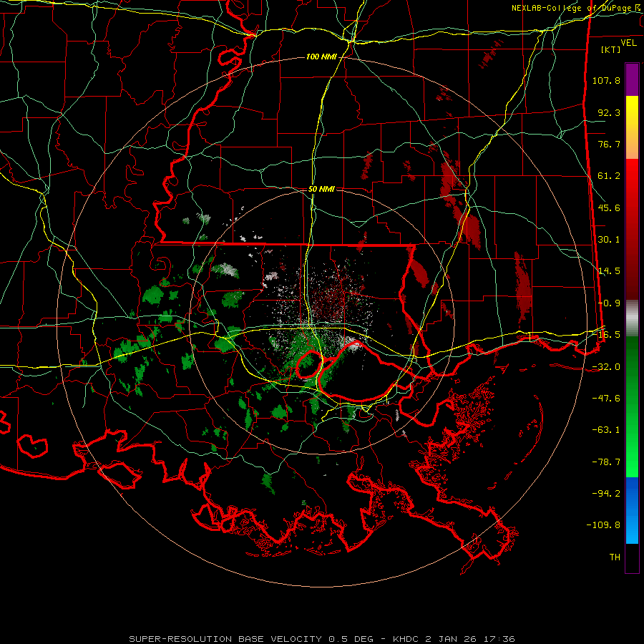Image resolution: width=644 pixels, height=644 pixels.
Task: Select the -0.9 velocity scale value
Action: pyautogui.click(x=609, y=303)
